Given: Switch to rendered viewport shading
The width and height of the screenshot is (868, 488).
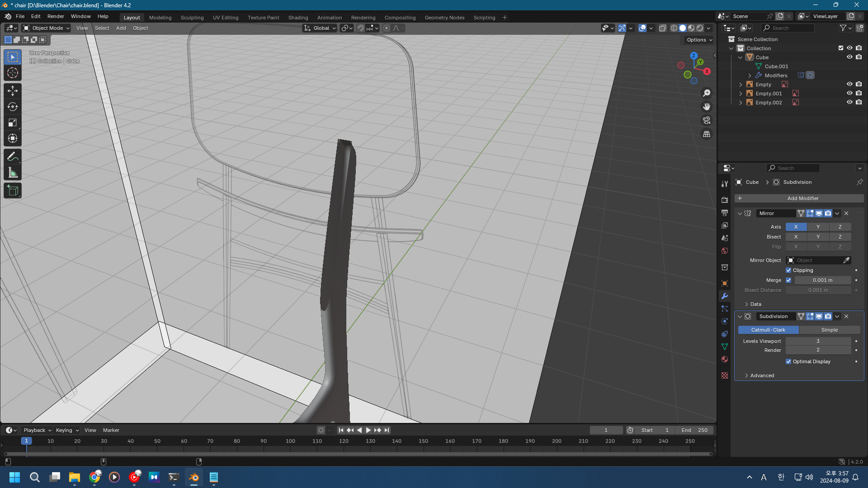Looking at the screenshot, I should (x=700, y=28).
